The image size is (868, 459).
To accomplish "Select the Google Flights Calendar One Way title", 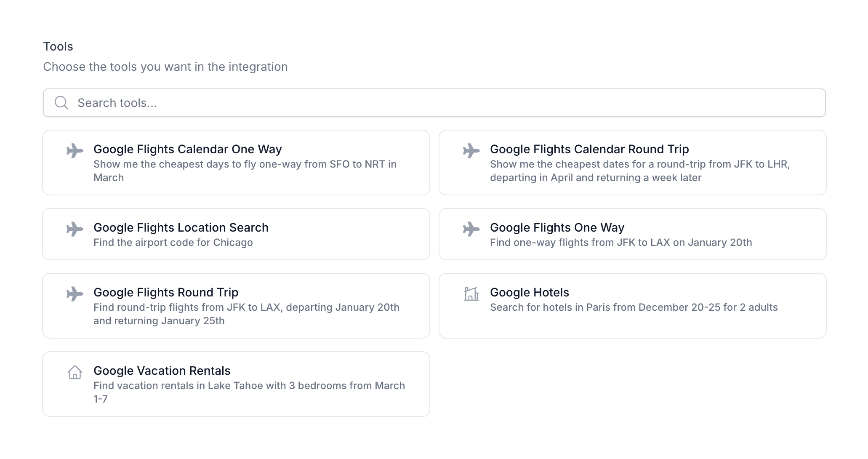I will [x=187, y=149].
